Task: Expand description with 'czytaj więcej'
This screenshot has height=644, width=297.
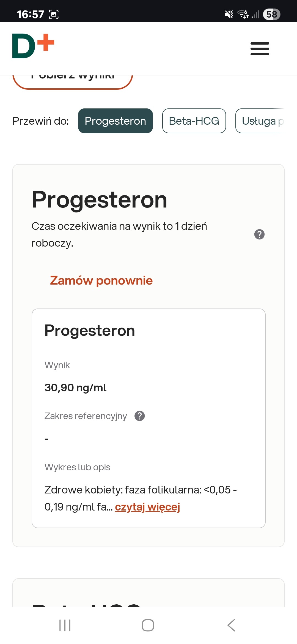Action: (x=147, y=507)
